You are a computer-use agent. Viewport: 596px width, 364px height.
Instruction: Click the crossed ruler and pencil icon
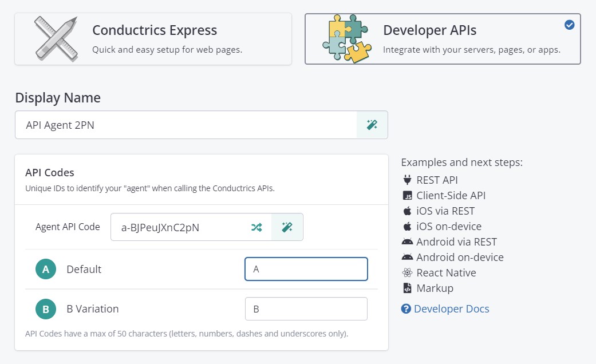click(56, 39)
